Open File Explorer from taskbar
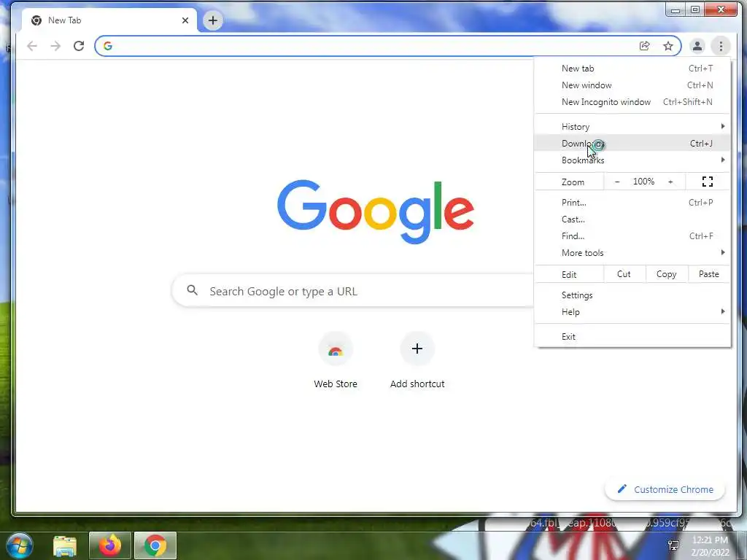 pos(65,545)
